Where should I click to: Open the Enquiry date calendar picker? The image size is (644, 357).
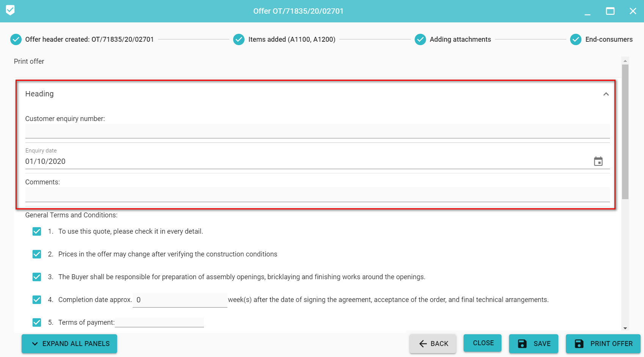pos(598,161)
